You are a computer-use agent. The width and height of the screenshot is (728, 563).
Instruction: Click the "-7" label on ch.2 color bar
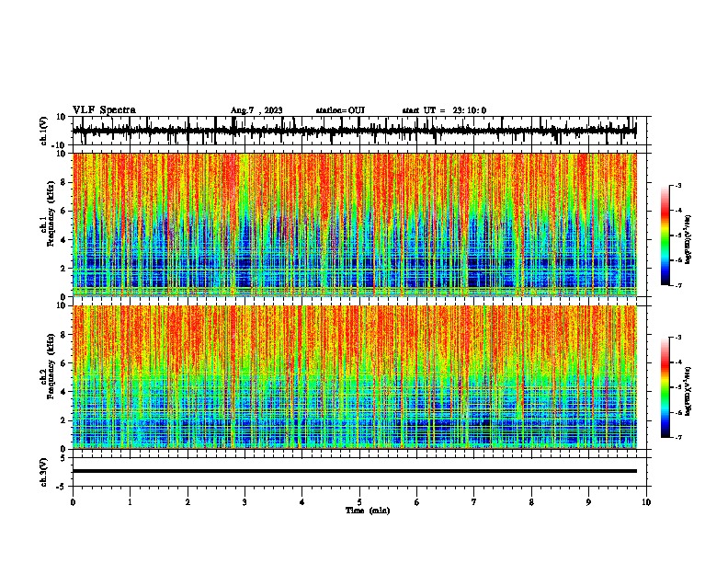[677, 437]
